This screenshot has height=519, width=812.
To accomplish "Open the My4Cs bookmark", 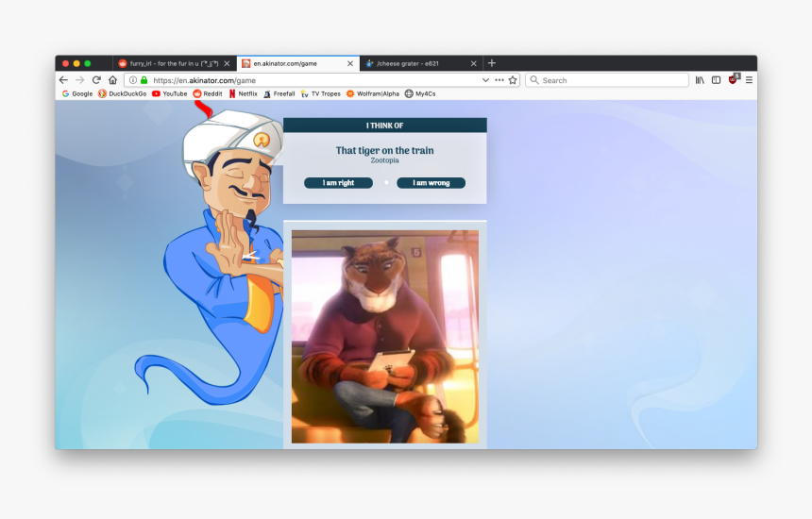I will pyautogui.click(x=420, y=93).
